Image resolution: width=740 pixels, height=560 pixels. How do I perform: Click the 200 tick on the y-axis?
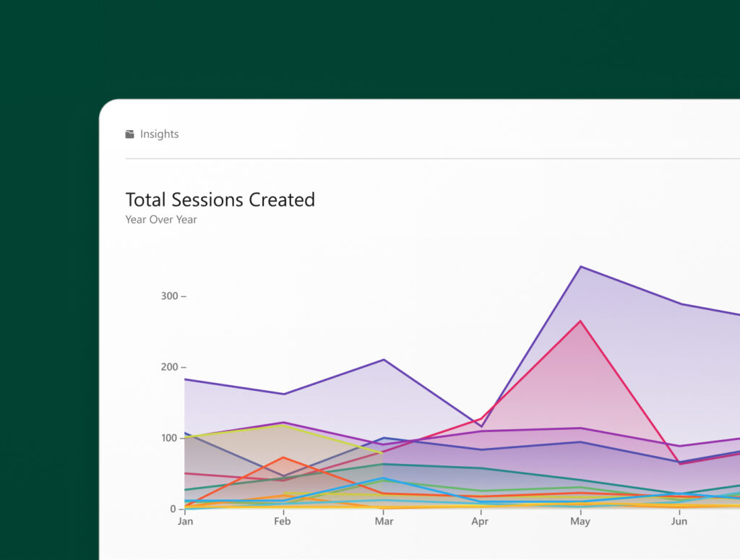[171, 367]
